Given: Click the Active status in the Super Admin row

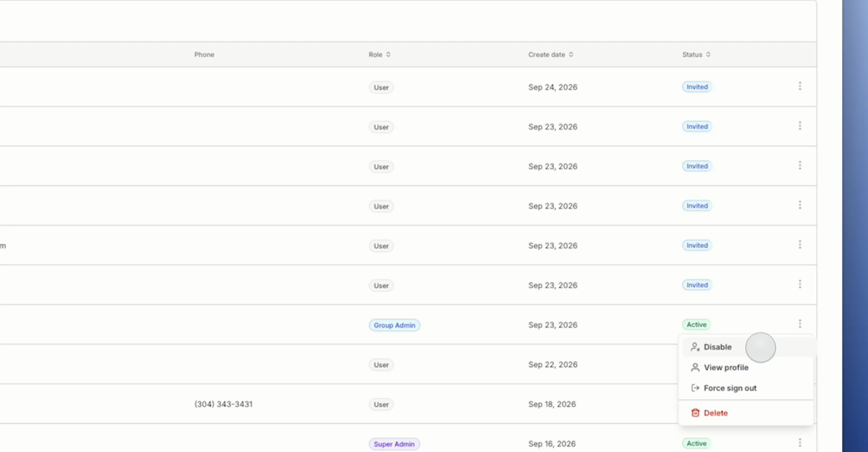Looking at the screenshot, I should 696,443.
